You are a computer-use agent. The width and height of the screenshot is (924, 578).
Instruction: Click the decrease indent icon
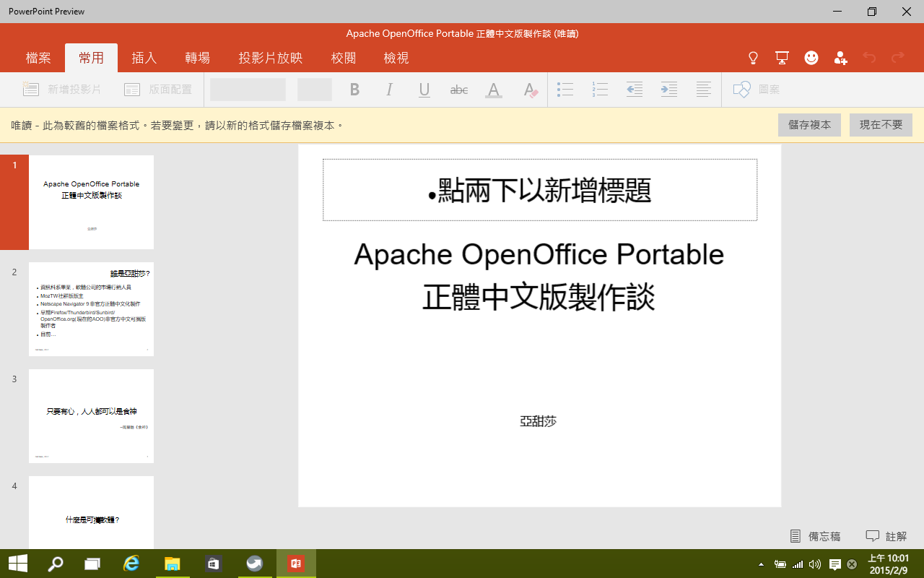(x=635, y=90)
